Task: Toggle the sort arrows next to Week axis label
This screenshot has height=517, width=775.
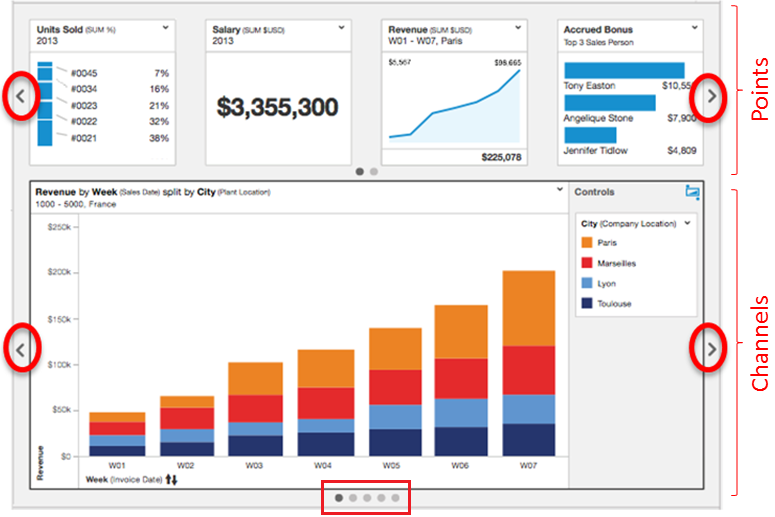Action: [171, 480]
